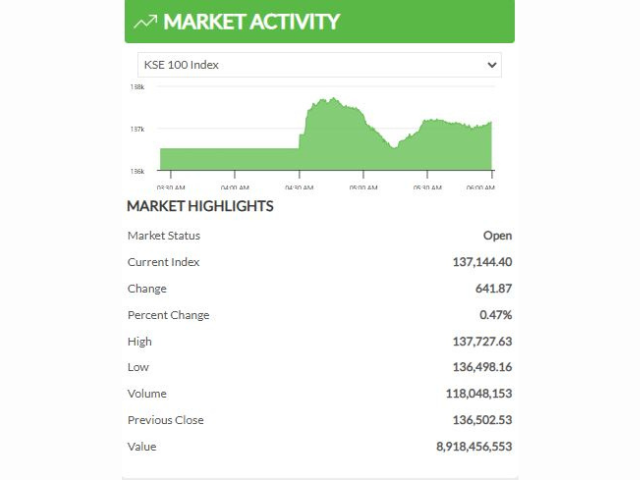Image resolution: width=640 pixels, height=480 pixels.
Task: Click the 04:30 AM axis tick
Action: [299, 175]
